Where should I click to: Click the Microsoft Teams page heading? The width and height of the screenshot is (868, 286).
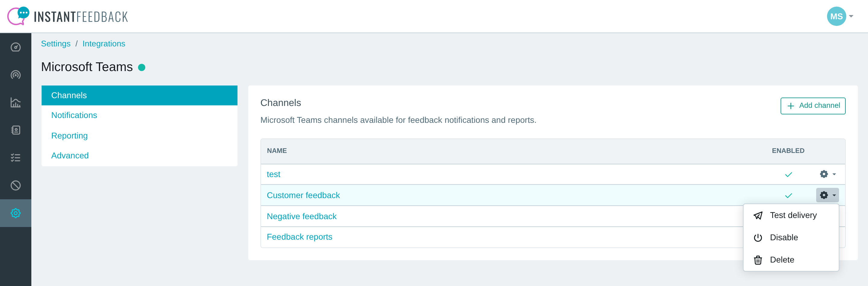click(x=87, y=67)
